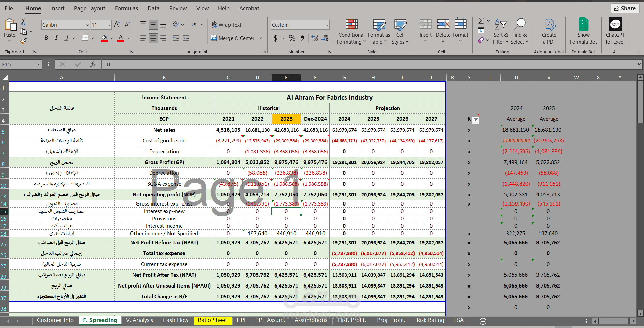The image size is (644, 328).
Task: Open the Sort & Filter icon
Action: (x=501, y=24)
